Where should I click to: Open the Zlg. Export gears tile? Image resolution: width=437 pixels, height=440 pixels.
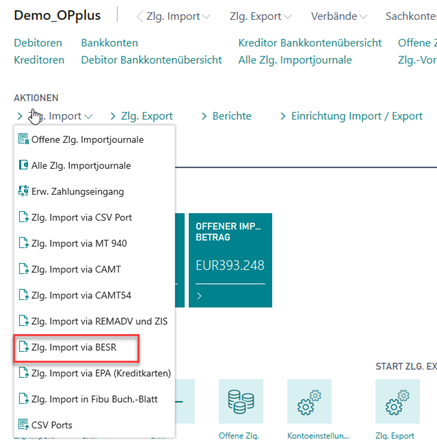coord(397,401)
